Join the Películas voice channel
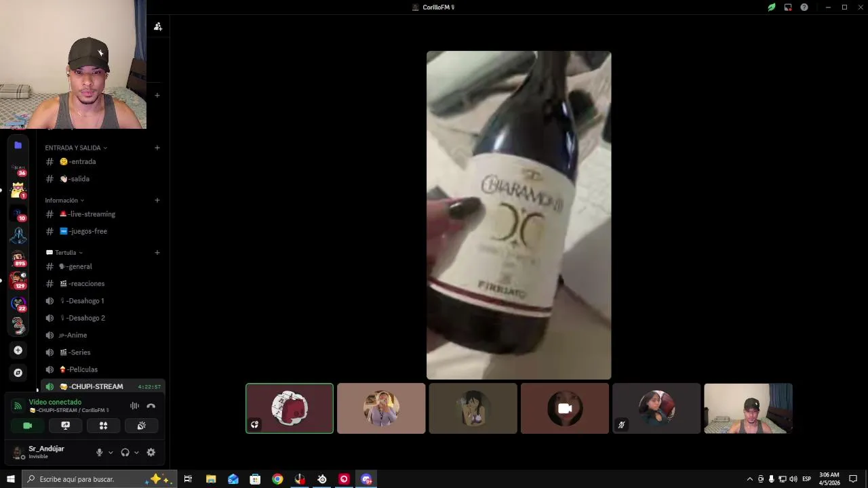Image resolution: width=868 pixels, height=488 pixels. (102, 369)
